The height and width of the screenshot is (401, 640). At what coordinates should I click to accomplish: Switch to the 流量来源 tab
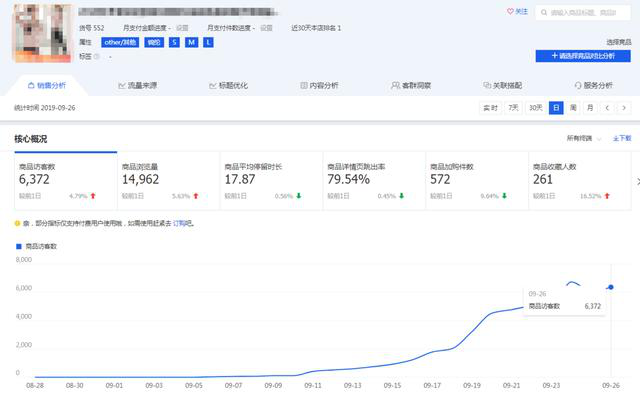point(138,85)
